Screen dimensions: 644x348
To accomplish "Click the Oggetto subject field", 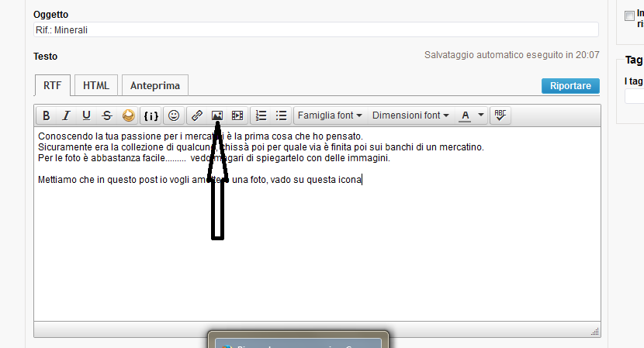I will point(316,29).
